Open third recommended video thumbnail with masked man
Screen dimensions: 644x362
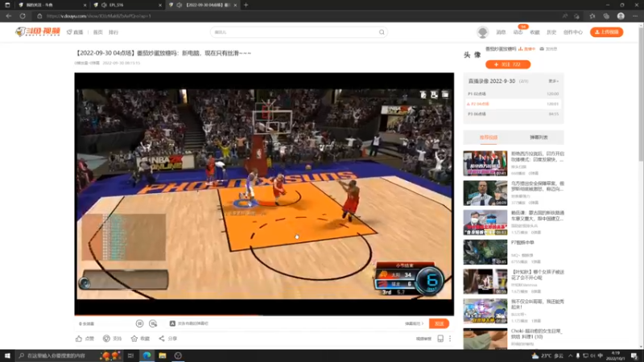(485, 223)
